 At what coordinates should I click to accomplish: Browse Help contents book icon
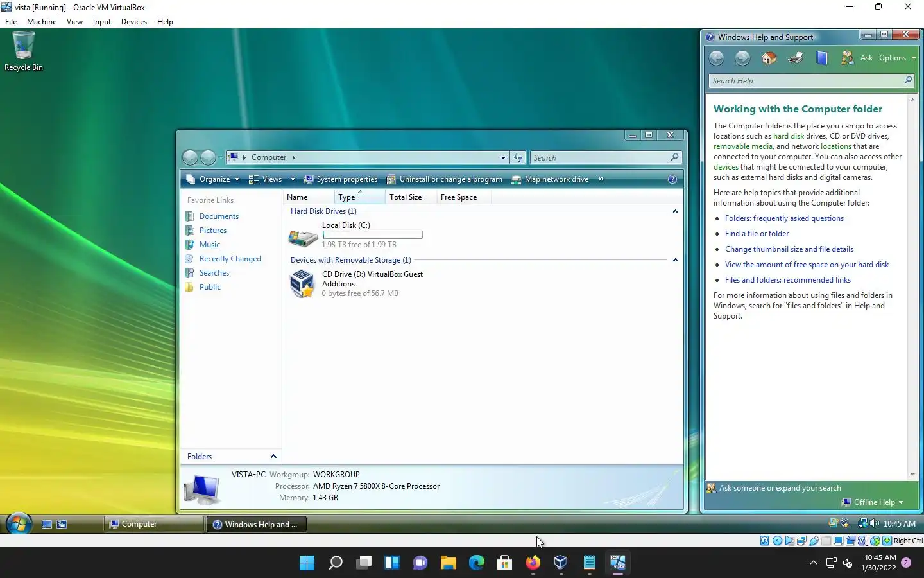(x=821, y=58)
